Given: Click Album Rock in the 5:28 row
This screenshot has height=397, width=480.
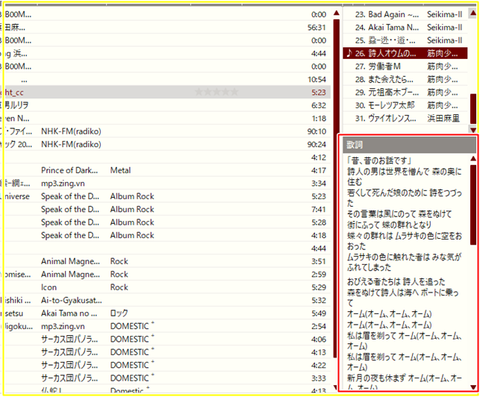Looking at the screenshot, I should coord(132,222).
